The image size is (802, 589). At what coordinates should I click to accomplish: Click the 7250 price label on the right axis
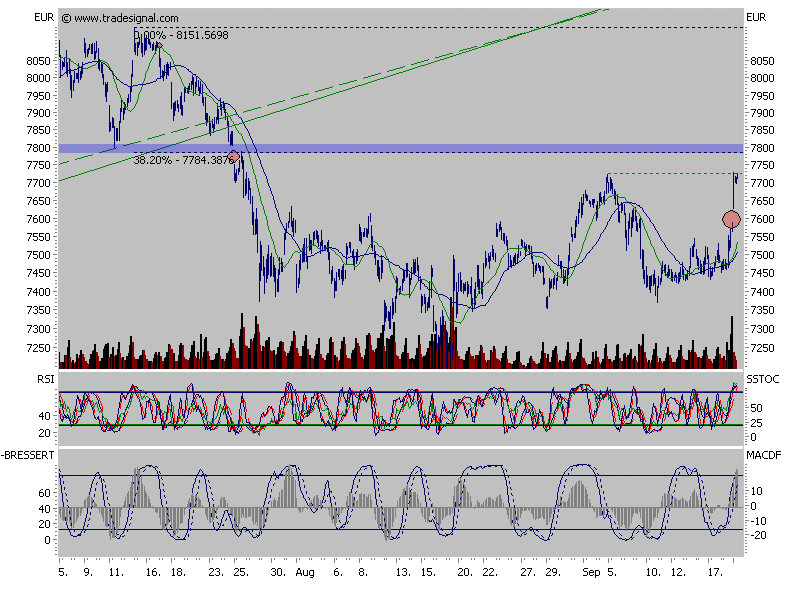click(x=762, y=348)
